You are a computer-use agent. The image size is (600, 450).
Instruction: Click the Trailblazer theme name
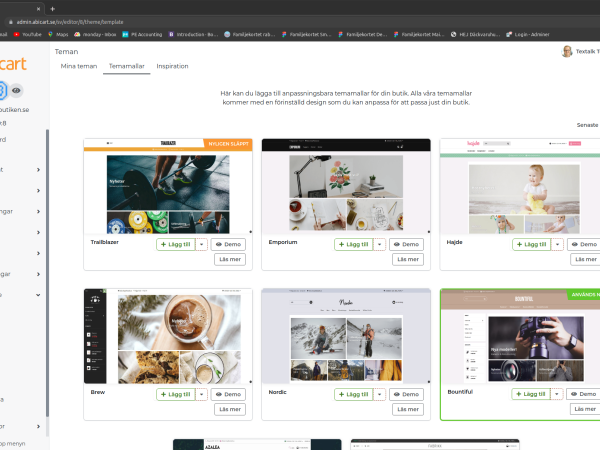click(x=104, y=242)
